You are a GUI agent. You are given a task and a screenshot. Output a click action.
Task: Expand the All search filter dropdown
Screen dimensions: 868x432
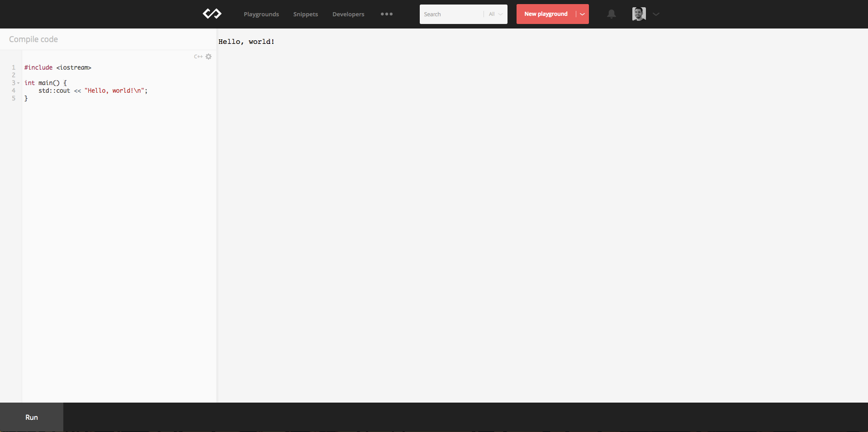tap(496, 14)
